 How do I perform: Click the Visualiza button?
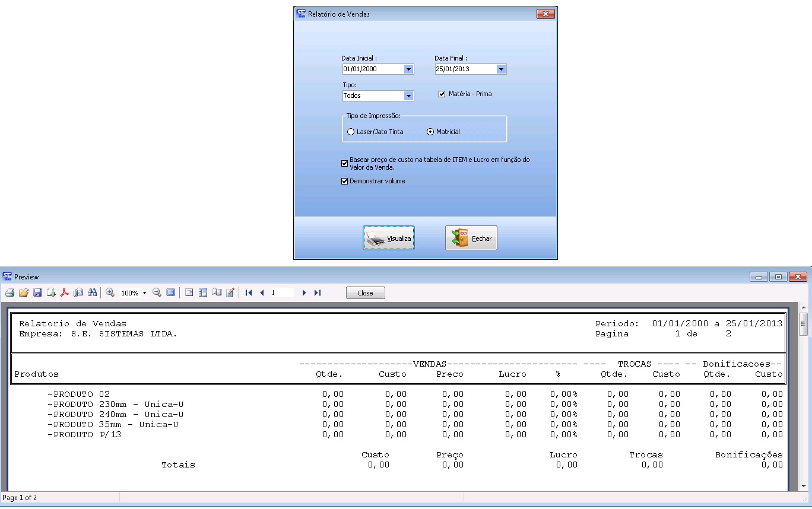(x=389, y=238)
